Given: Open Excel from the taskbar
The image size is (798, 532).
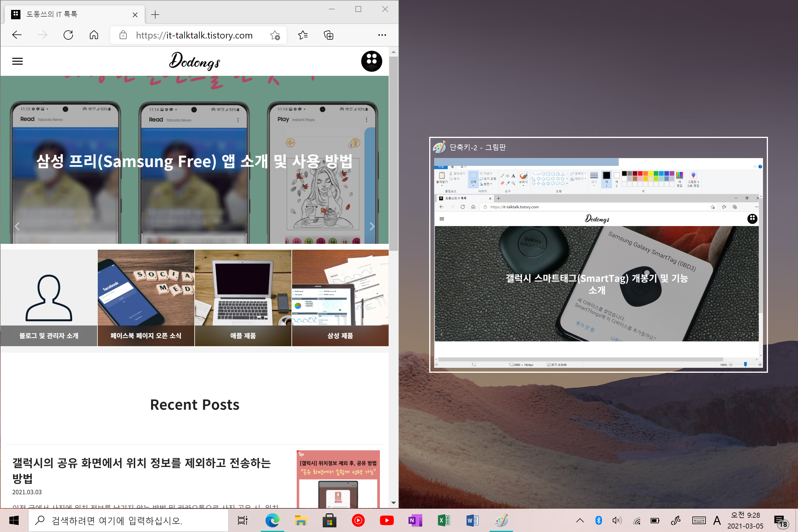Looking at the screenshot, I should click(x=443, y=520).
